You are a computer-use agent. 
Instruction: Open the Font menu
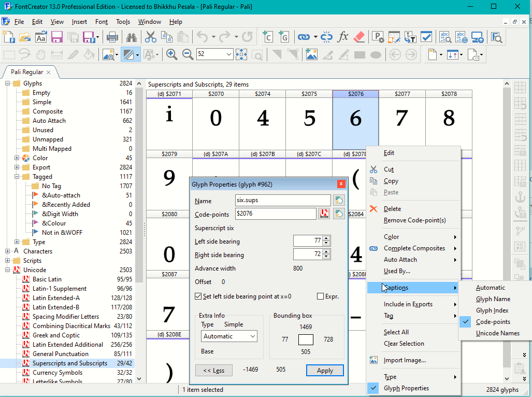coord(101,22)
